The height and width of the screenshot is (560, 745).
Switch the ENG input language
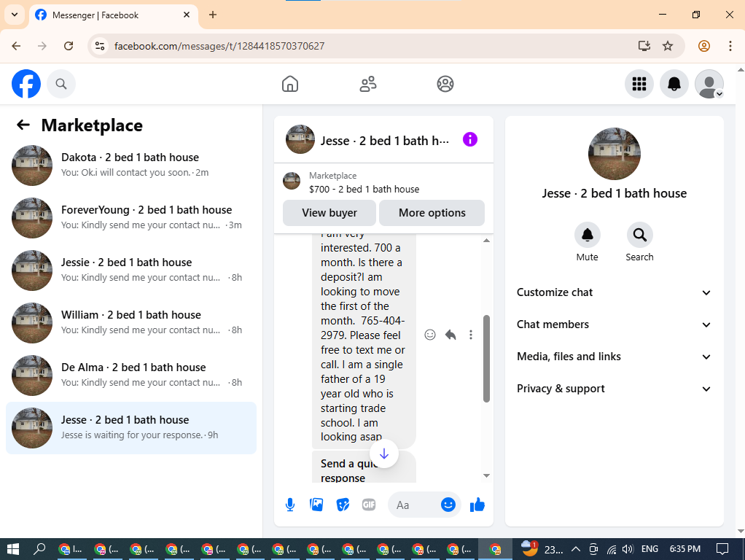(650, 549)
